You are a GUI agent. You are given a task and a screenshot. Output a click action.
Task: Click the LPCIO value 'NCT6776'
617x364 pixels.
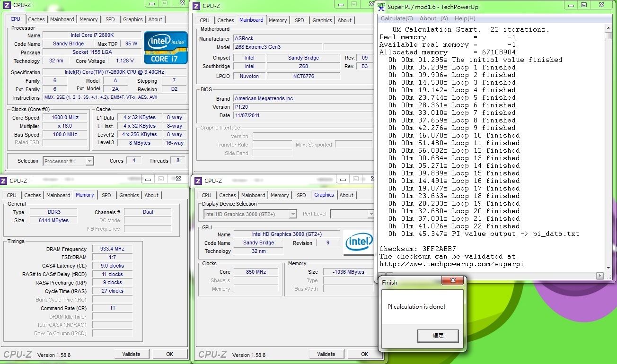pyautogui.click(x=304, y=76)
